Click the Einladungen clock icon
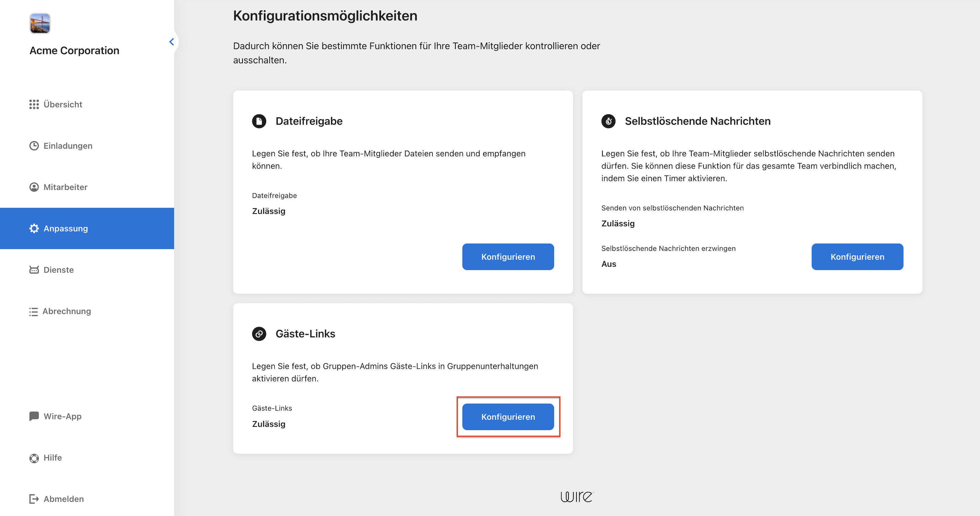Viewport: 980px width, 516px height. 34,146
